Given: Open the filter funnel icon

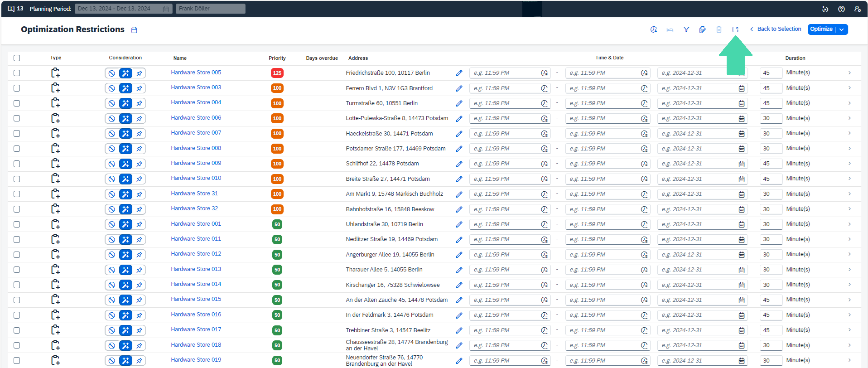Looking at the screenshot, I should click(686, 29).
